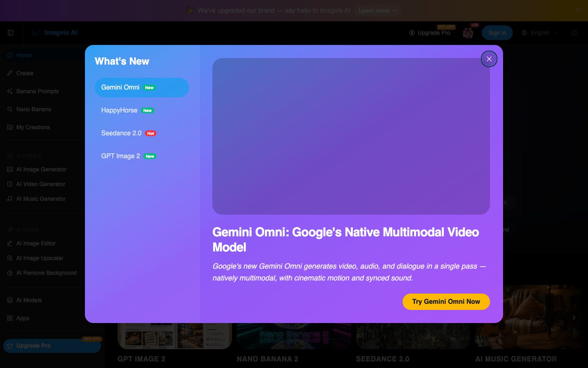Click Learn more link in banner
Image resolution: width=588 pixels, height=368 pixels.
pos(377,11)
